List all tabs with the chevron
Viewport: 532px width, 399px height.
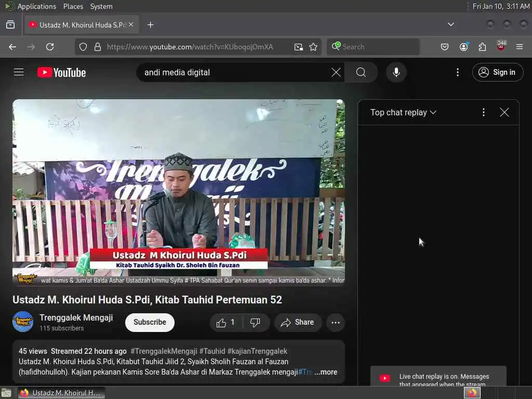450,24
